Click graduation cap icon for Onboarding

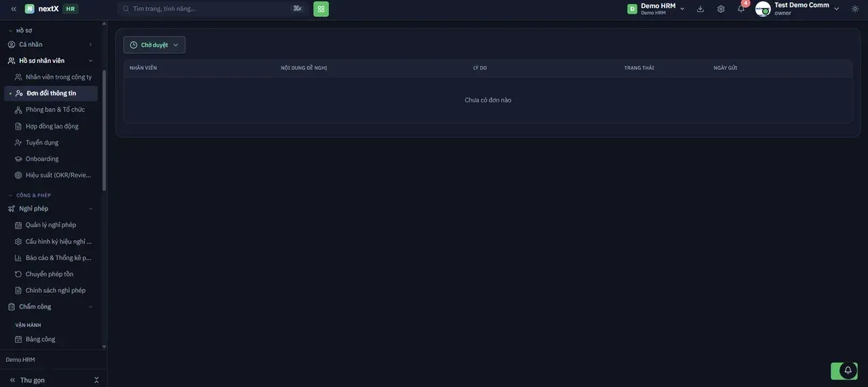click(18, 159)
